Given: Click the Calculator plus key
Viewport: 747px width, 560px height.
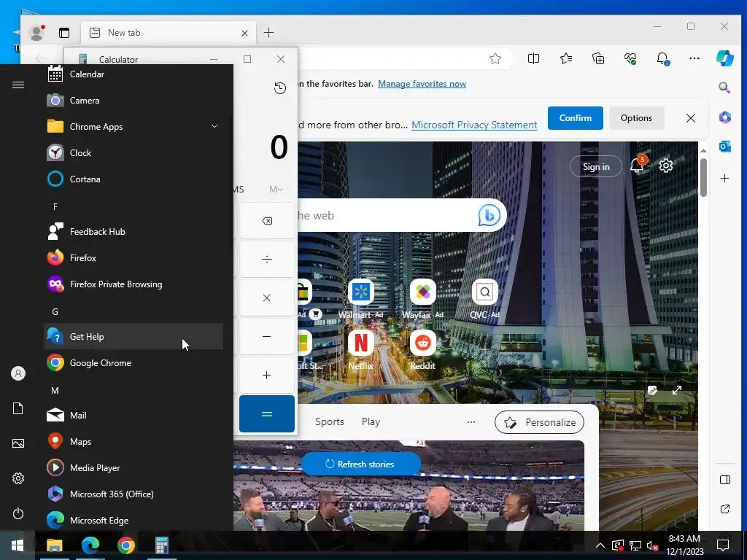Looking at the screenshot, I should (x=267, y=376).
